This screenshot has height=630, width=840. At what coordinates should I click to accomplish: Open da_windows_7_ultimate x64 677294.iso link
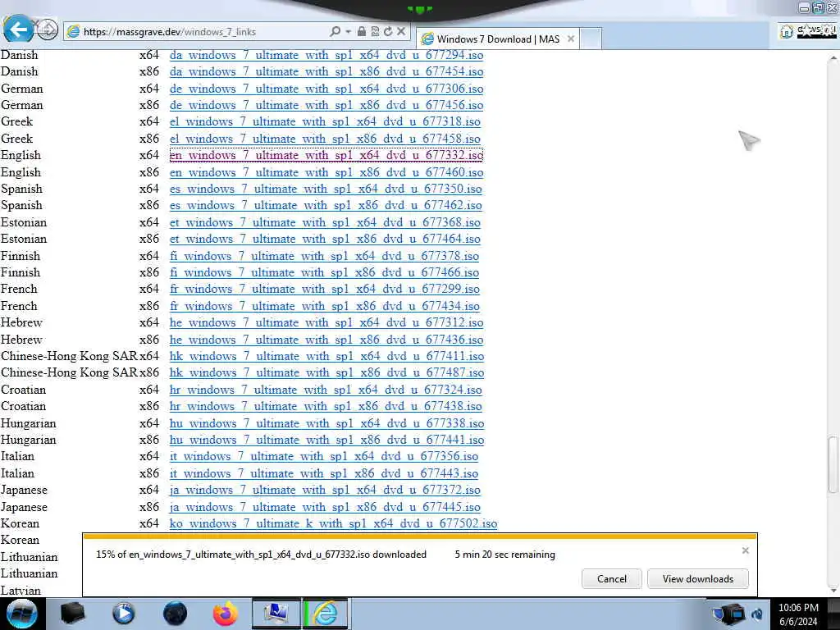tap(326, 55)
